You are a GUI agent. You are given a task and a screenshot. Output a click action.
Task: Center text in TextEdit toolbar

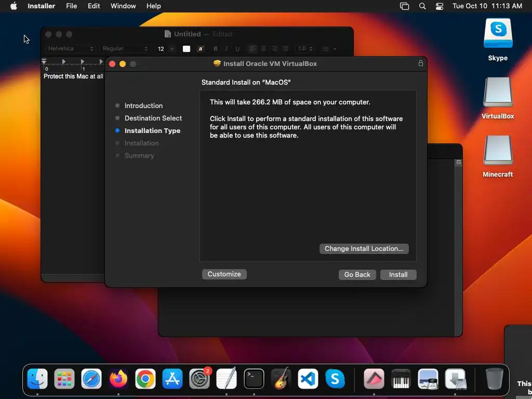[263, 48]
